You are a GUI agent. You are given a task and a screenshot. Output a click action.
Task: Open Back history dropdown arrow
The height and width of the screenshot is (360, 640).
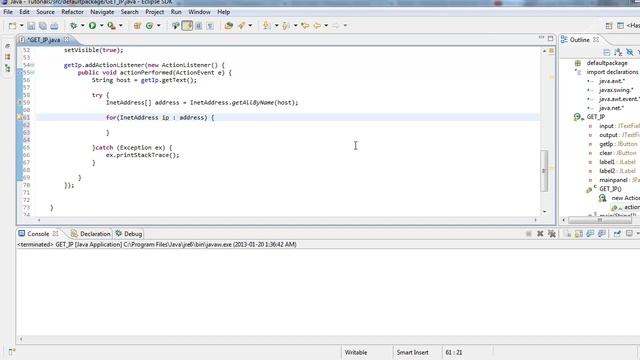tap(326, 26)
